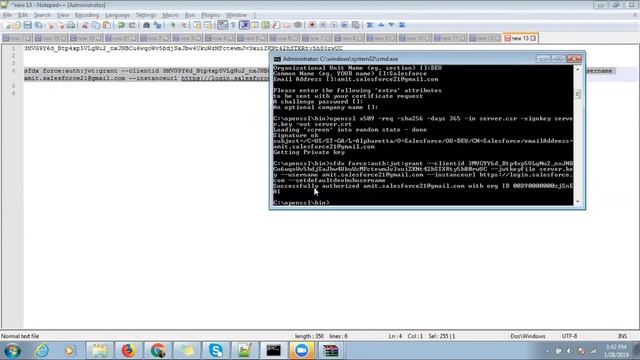Click the 'length : 350' status text
The width and height of the screenshot is (640, 360).
click(x=309, y=336)
